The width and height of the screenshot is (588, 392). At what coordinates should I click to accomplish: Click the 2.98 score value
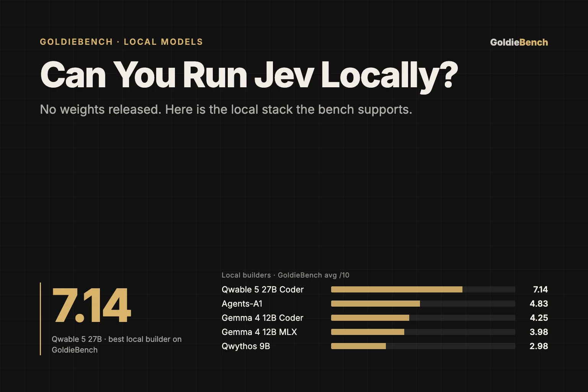539,346
